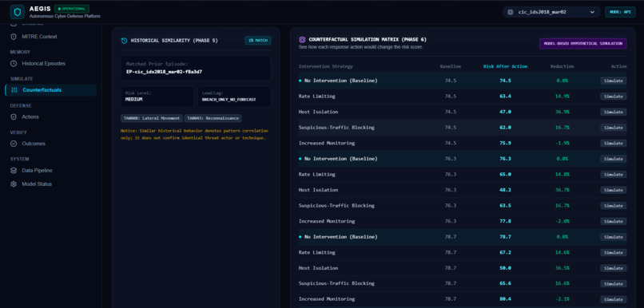Click the Outcomes checkmark icon
The image size is (644, 308).
tap(14, 144)
